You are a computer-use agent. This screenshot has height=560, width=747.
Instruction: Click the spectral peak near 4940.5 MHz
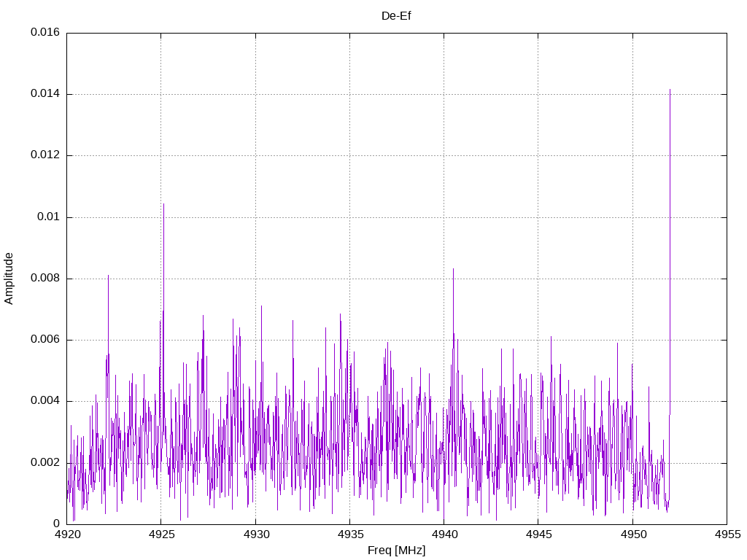(453, 270)
